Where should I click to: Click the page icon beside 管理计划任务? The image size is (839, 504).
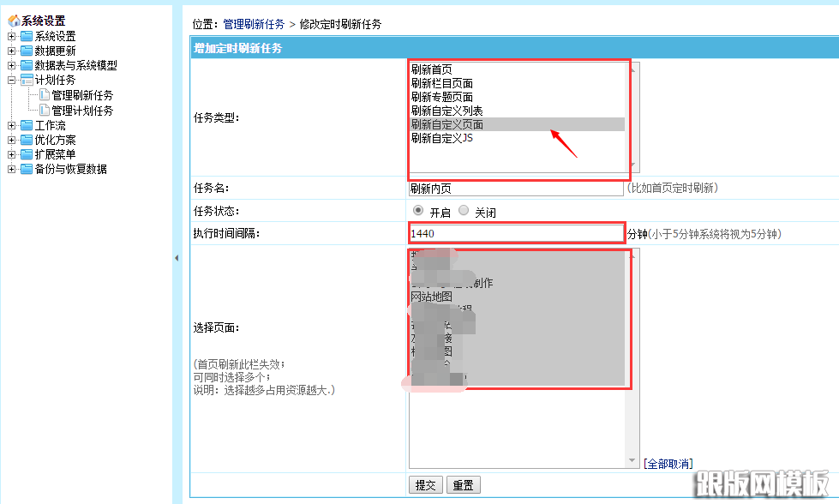45,110
